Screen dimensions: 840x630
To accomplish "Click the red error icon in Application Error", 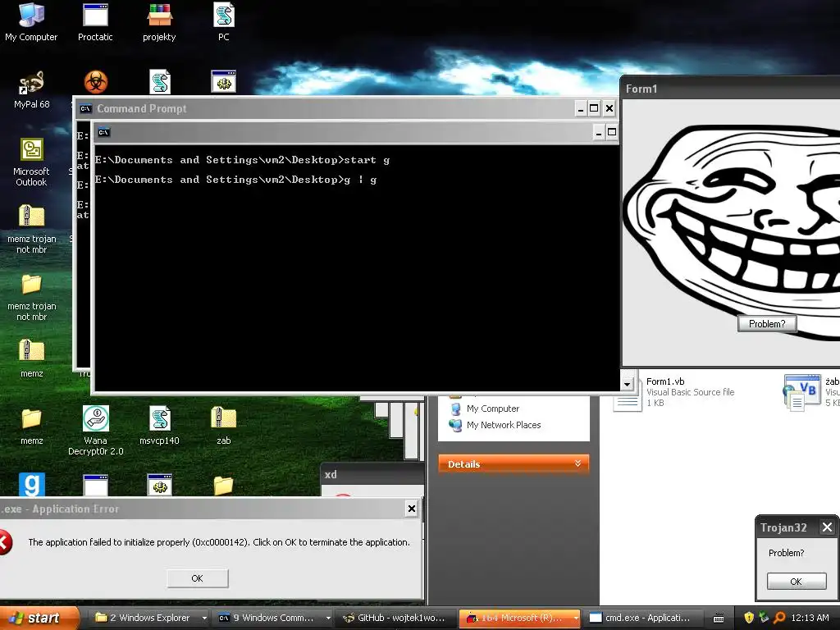I will point(4,542).
